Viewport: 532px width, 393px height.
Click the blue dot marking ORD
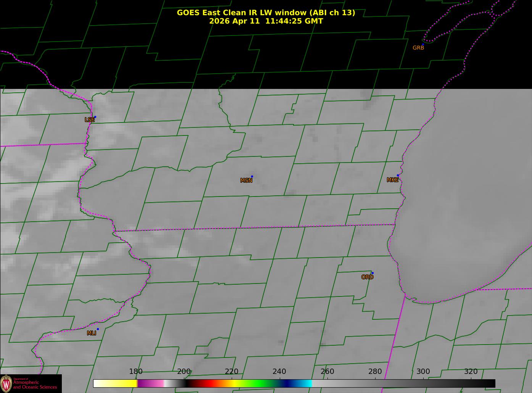tap(372, 273)
